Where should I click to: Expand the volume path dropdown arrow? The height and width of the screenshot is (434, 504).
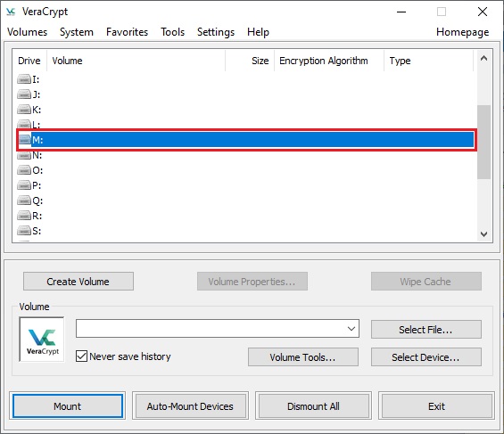[x=351, y=328]
